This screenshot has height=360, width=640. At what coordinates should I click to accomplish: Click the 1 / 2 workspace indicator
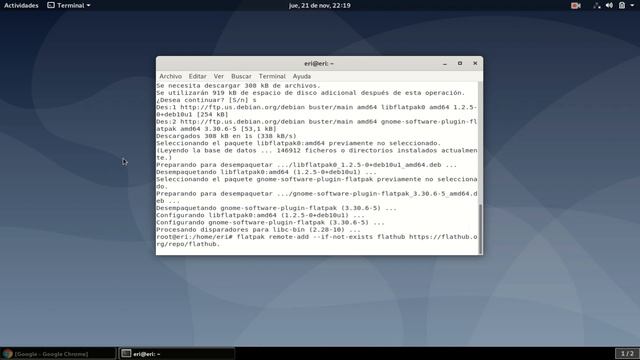pyautogui.click(x=627, y=353)
